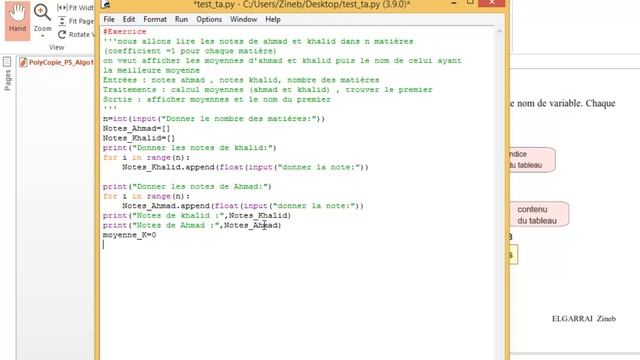Click the 'Notes_Khalid=[]' line
Screen dimensions: 640x360
coord(139,138)
